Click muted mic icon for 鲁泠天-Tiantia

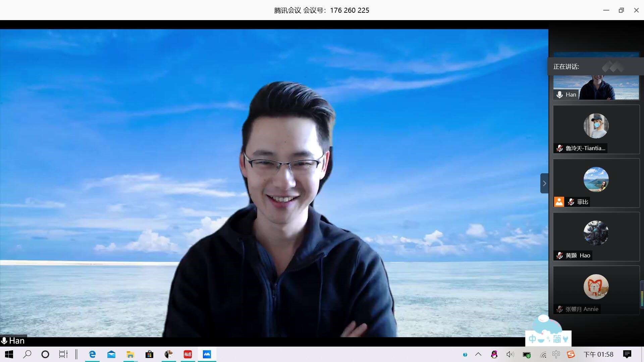pyautogui.click(x=559, y=148)
